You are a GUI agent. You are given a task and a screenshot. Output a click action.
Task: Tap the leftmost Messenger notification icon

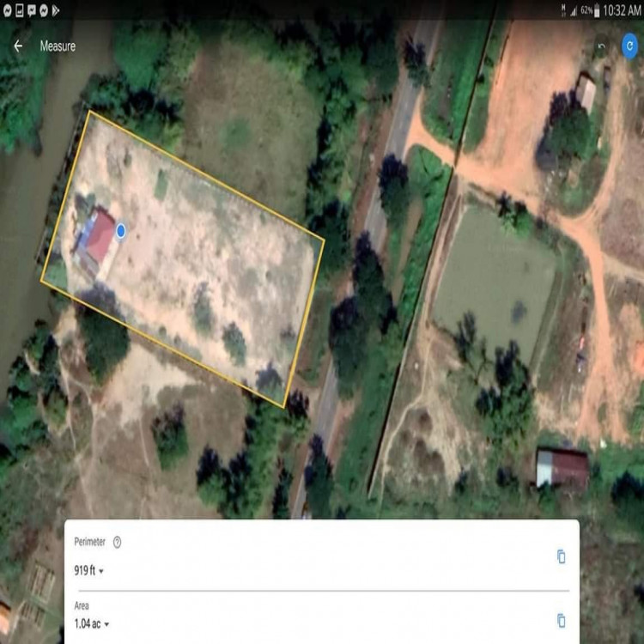(7, 10)
